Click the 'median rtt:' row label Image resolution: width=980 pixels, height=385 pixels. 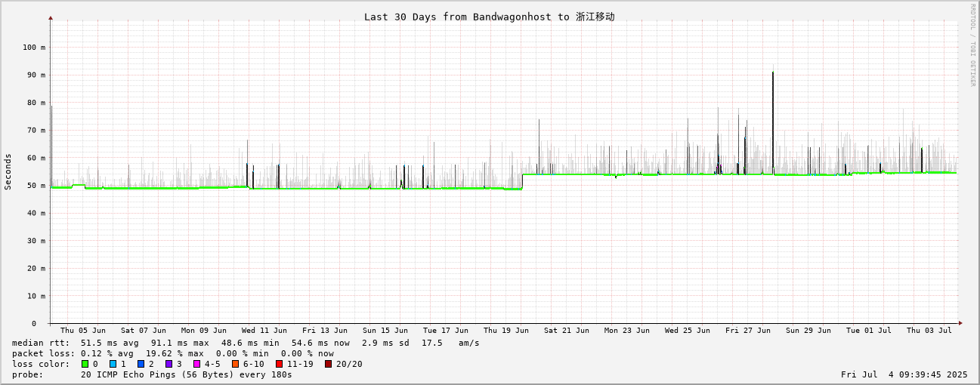coord(41,343)
